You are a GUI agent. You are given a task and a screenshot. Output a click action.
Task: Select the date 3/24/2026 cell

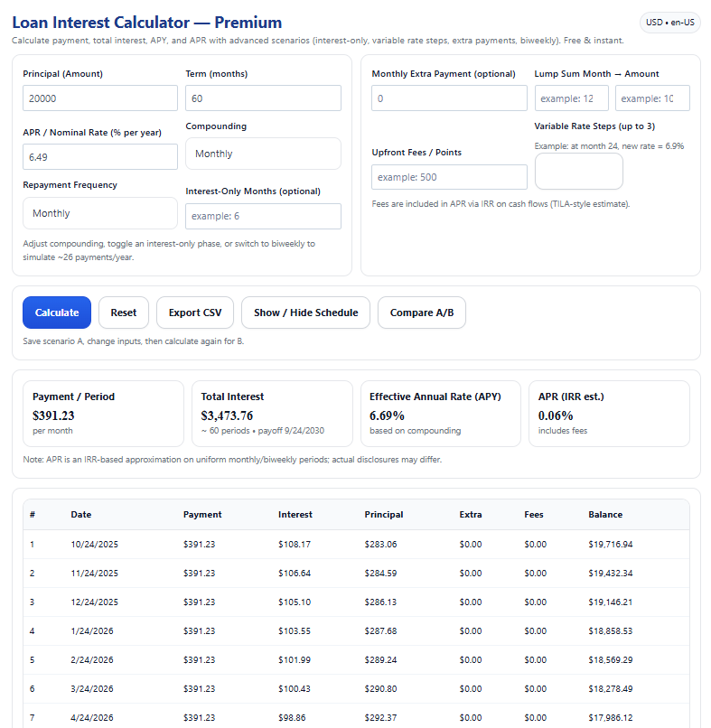pyautogui.click(x=92, y=688)
